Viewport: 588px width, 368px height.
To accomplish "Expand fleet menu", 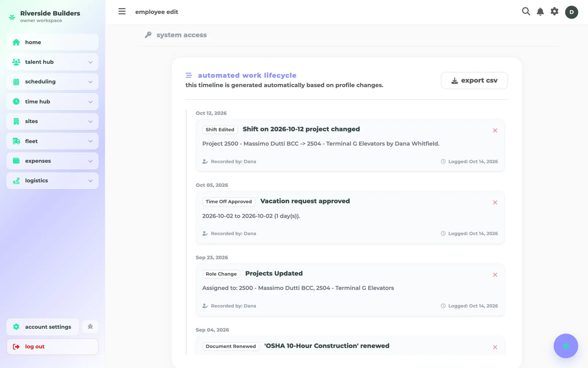I will [x=52, y=141].
